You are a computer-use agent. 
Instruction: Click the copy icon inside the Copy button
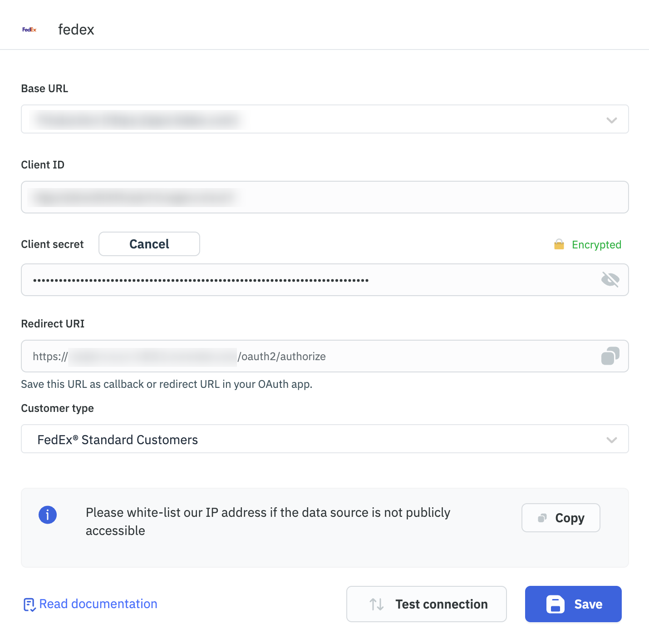(x=541, y=518)
